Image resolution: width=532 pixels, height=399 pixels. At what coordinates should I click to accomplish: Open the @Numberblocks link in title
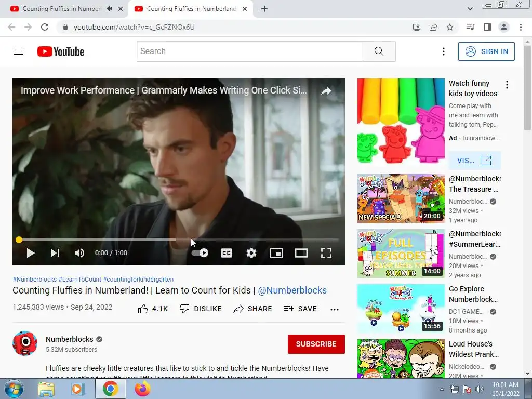(292, 290)
